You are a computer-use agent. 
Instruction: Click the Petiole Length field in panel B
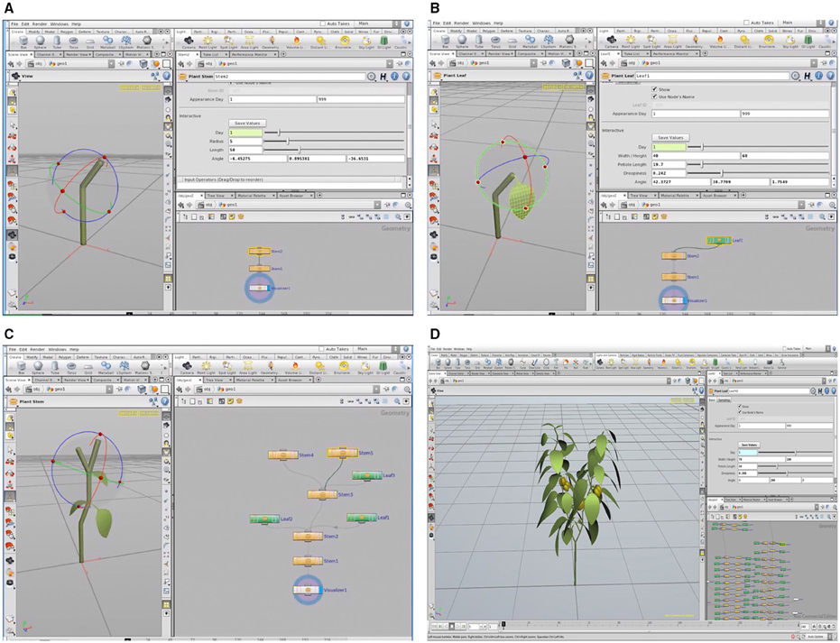669,164
